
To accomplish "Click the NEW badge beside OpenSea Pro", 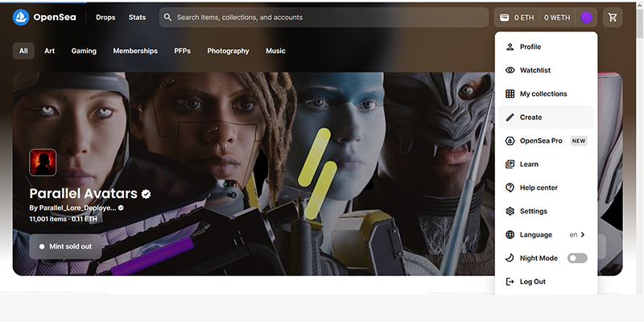I will click(579, 141).
